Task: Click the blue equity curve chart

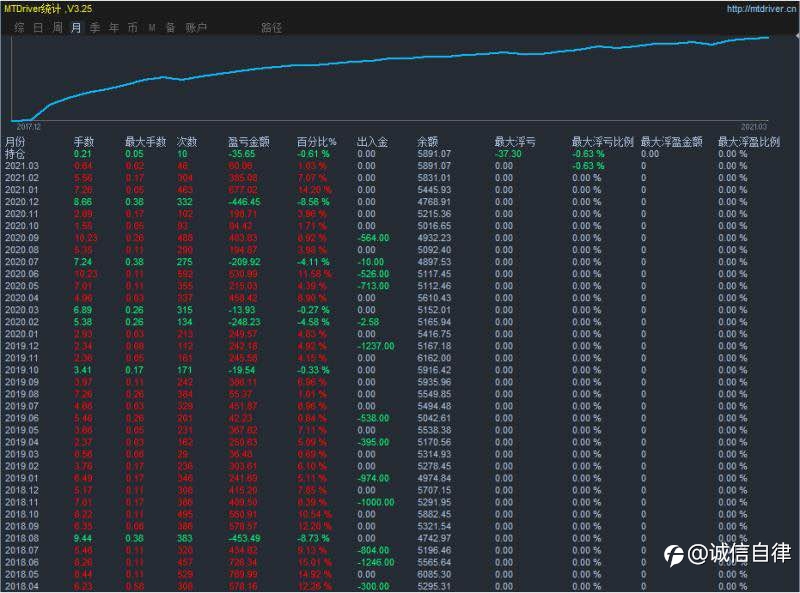Action: (x=390, y=79)
